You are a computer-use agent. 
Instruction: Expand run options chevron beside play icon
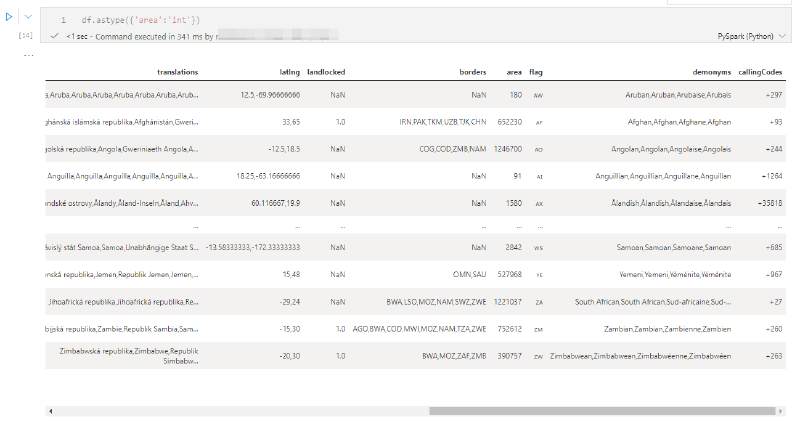[x=28, y=17]
